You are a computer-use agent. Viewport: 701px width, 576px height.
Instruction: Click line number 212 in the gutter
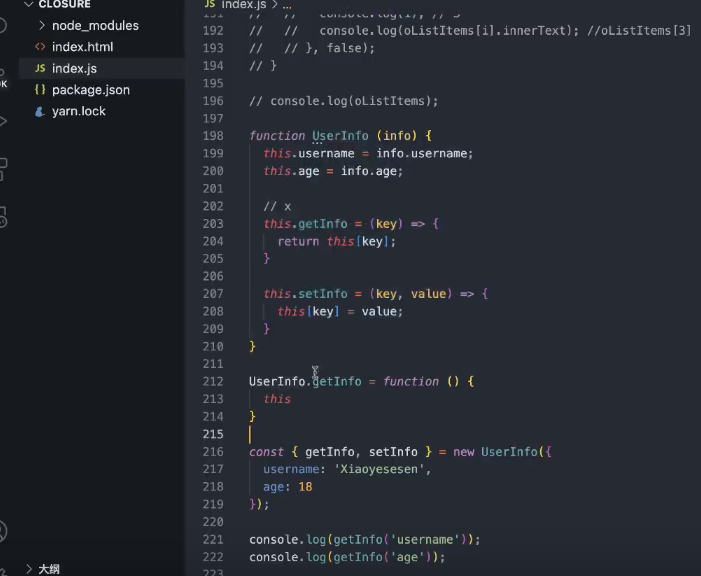213,381
